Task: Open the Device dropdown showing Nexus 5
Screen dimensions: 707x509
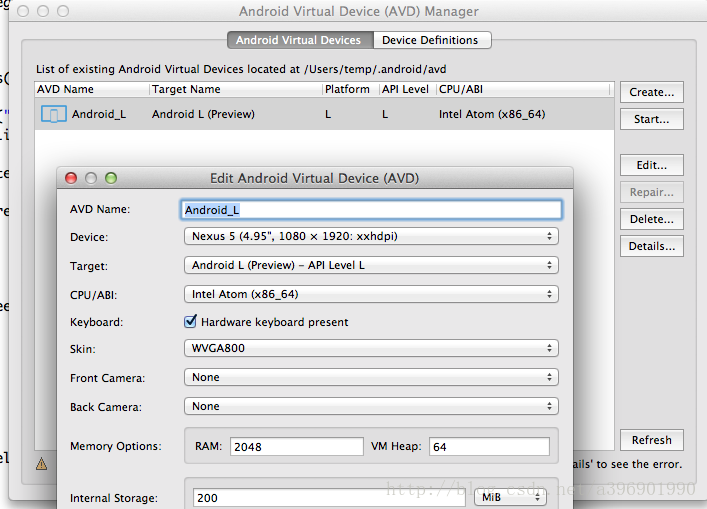Action: [371, 236]
